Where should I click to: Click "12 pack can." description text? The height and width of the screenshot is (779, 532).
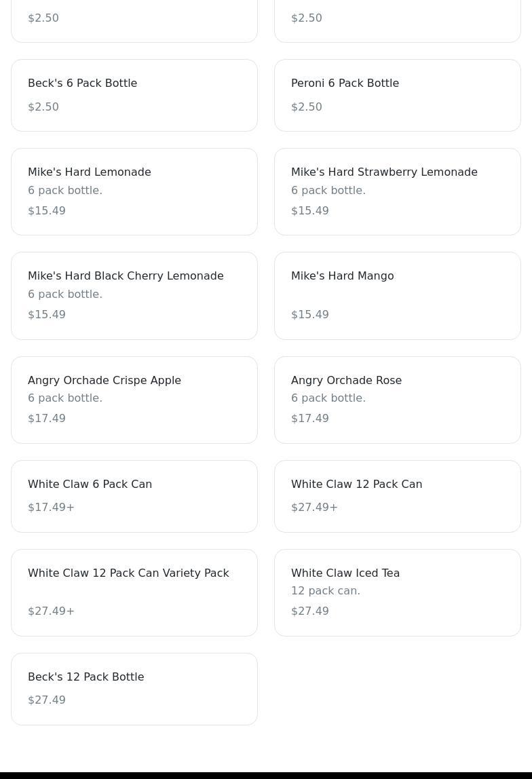pyautogui.click(x=326, y=591)
